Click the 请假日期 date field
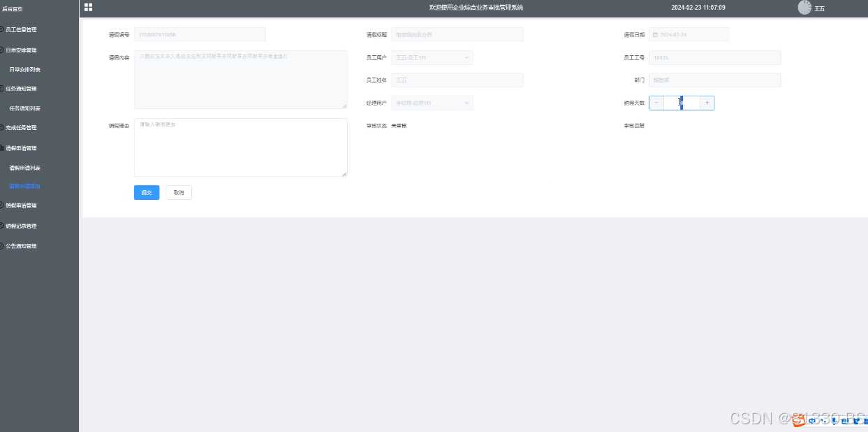Viewport: 868px width, 432px height. pos(689,34)
